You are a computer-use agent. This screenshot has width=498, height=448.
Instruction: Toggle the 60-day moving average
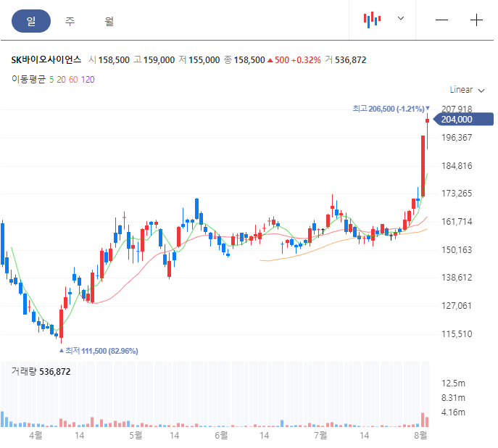pyautogui.click(x=73, y=79)
